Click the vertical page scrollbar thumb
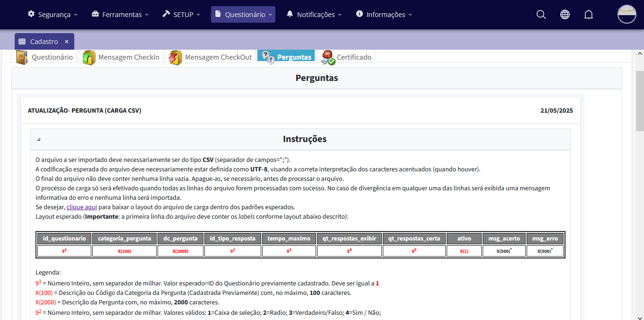This screenshot has width=644, height=320. 640,101
